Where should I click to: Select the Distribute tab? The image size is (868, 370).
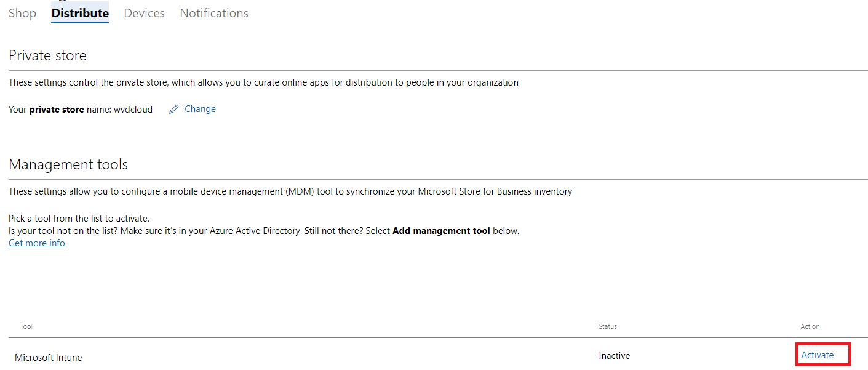point(80,13)
